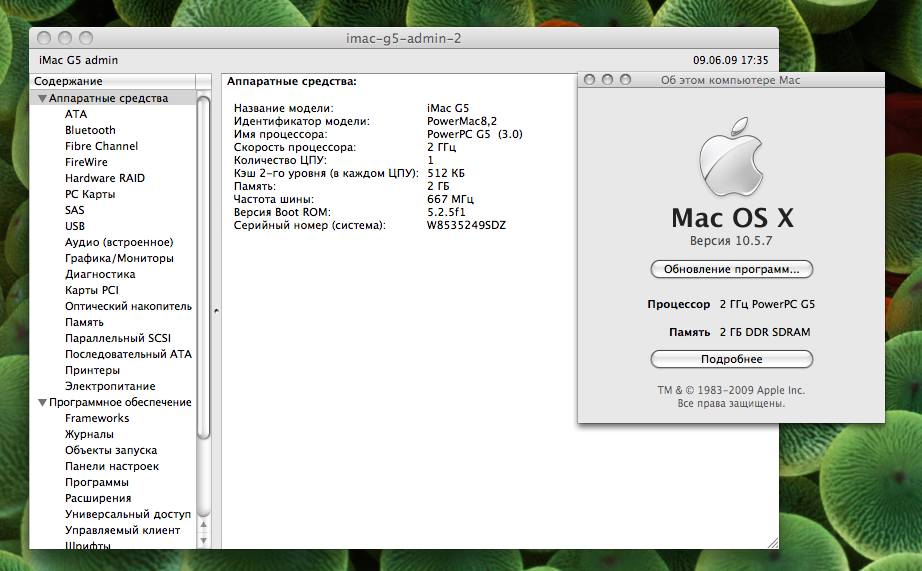Image resolution: width=922 pixels, height=571 pixels.
Task: Click the profiler window resize grip
Action: click(773, 543)
